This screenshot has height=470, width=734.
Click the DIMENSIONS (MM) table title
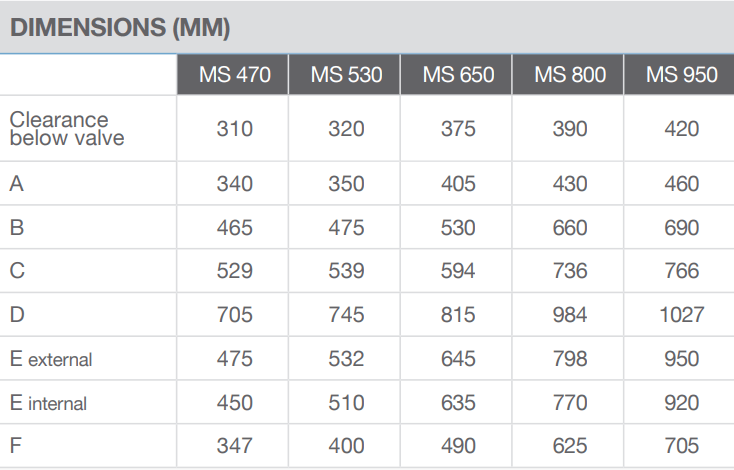point(120,28)
